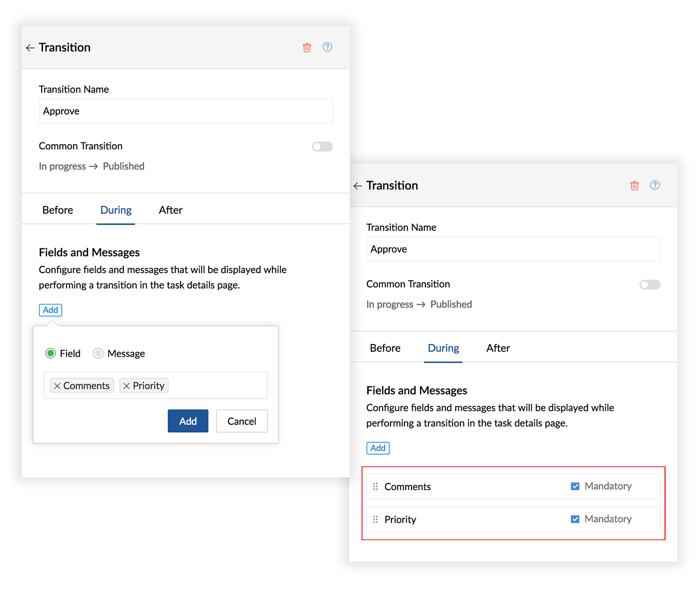This screenshot has width=700, height=592.
Task: Select the Message radio button
Action: point(98,353)
